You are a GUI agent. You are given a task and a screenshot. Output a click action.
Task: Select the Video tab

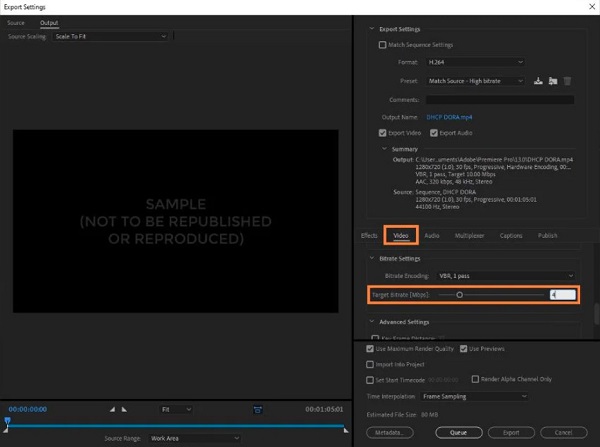pyautogui.click(x=401, y=236)
